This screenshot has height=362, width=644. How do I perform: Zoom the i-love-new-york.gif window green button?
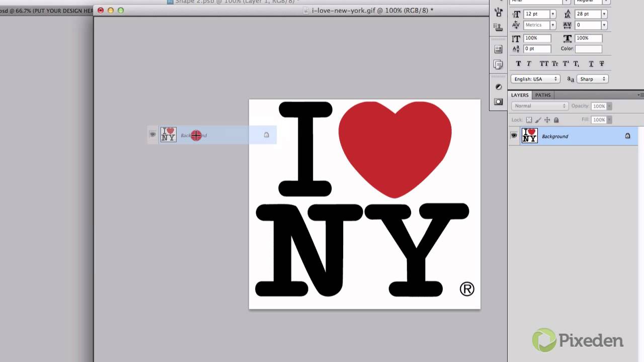(x=121, y=10)
